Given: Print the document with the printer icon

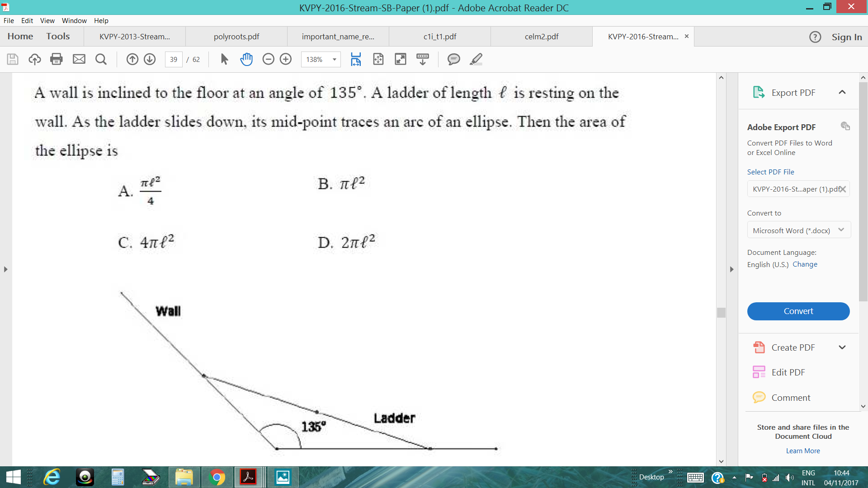Looking at the screenshot, I should click(57, 59).
